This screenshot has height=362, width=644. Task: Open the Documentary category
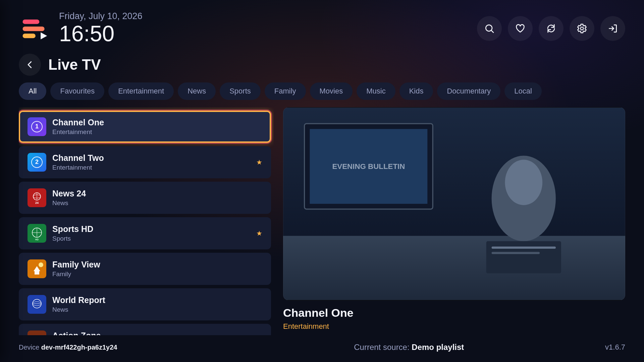click(x=469, y=91)
